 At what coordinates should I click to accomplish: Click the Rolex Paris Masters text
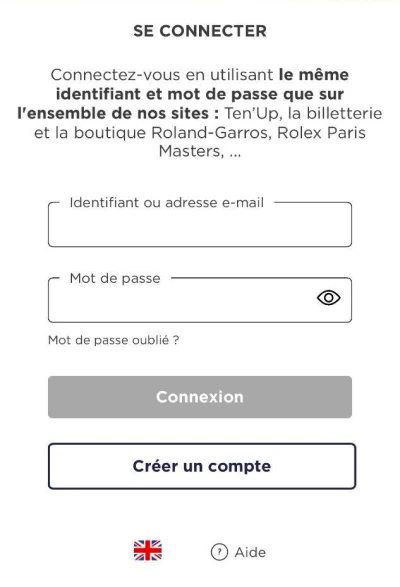click(x=262, y=142)
